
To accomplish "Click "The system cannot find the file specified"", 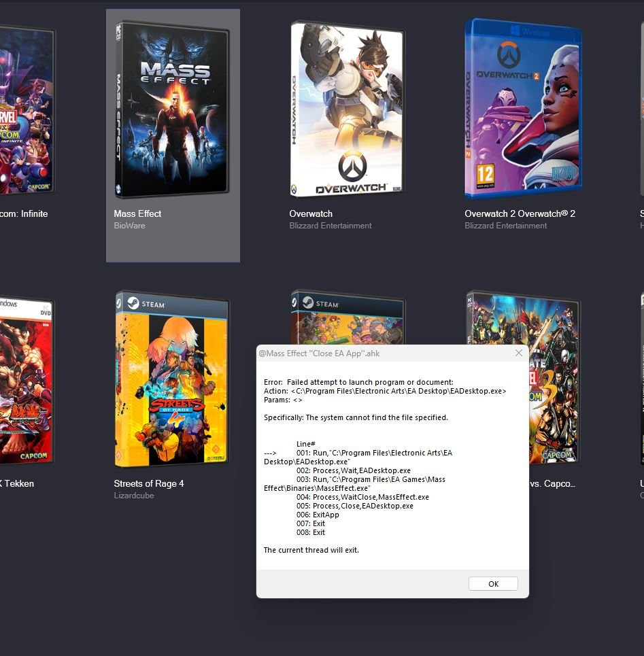I will point(377,417).
